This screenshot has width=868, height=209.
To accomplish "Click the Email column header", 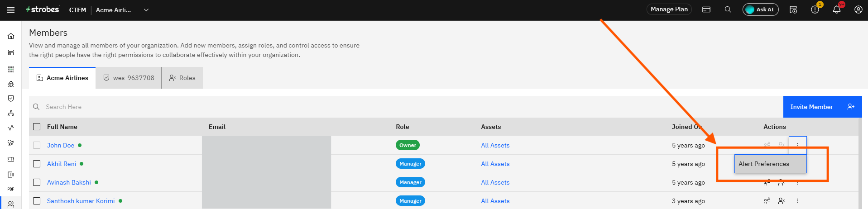I will (x=217, y=127).
